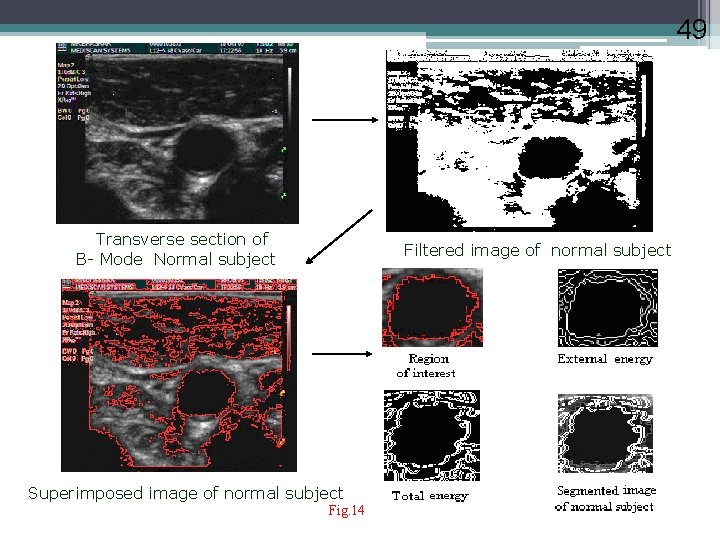Viewport: 720px width, 540px height.
Task: Select the Segmented image of normal subject picture
Action: (605, 433)
